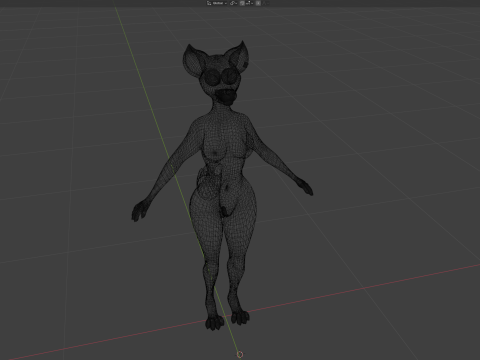Screen dimensions: 480x360
Task: Toggle proportional editing in header
Action: 258,3
